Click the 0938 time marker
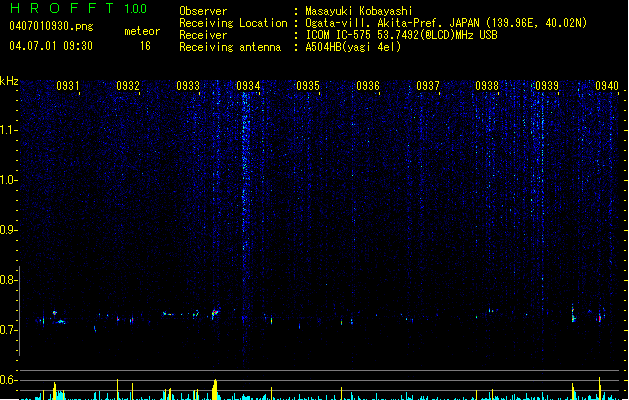The width and height of the screenshot is (629, 400). point(487,86)
